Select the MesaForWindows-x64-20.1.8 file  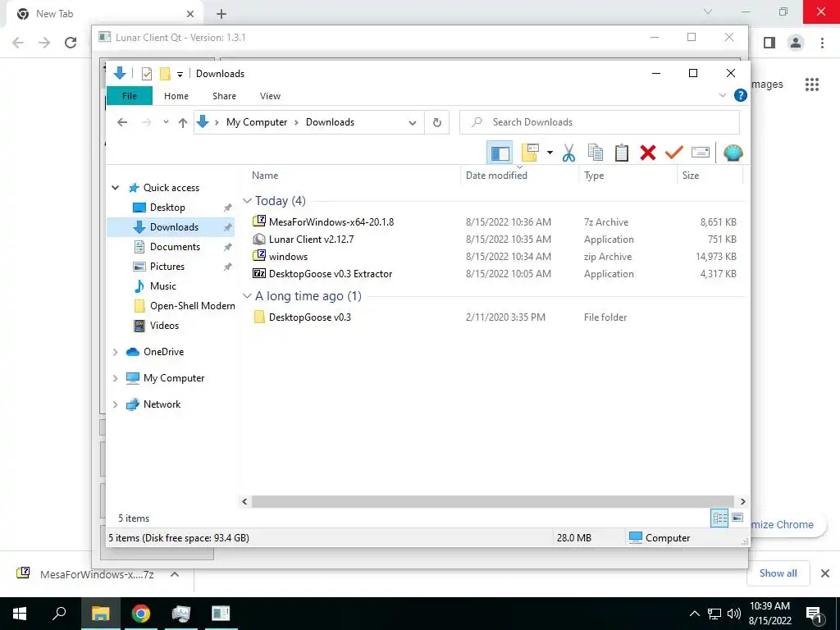[331, 221]
